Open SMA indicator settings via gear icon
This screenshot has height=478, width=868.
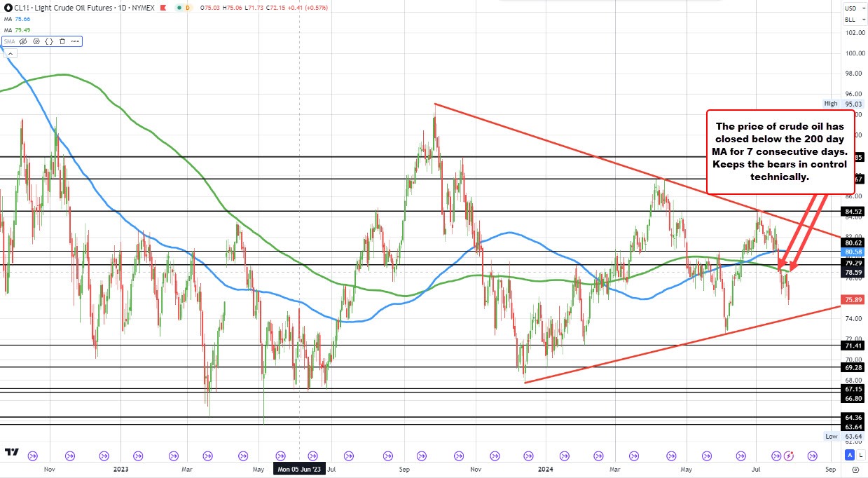coord(36,41)
